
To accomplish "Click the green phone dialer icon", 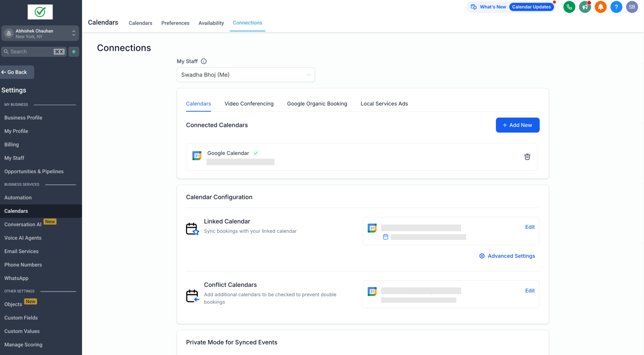I will click(569, 7).
